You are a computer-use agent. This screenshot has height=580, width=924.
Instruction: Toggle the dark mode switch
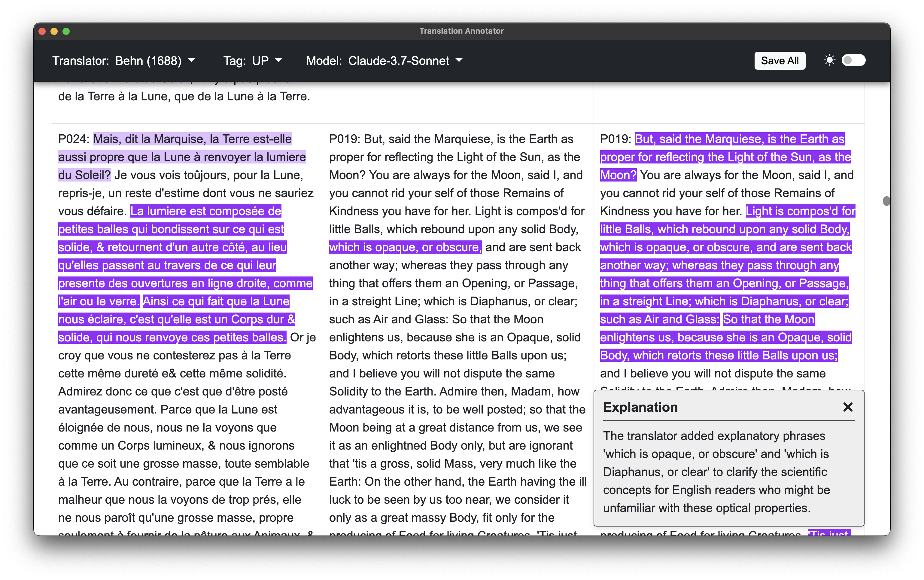click(853, 60)
